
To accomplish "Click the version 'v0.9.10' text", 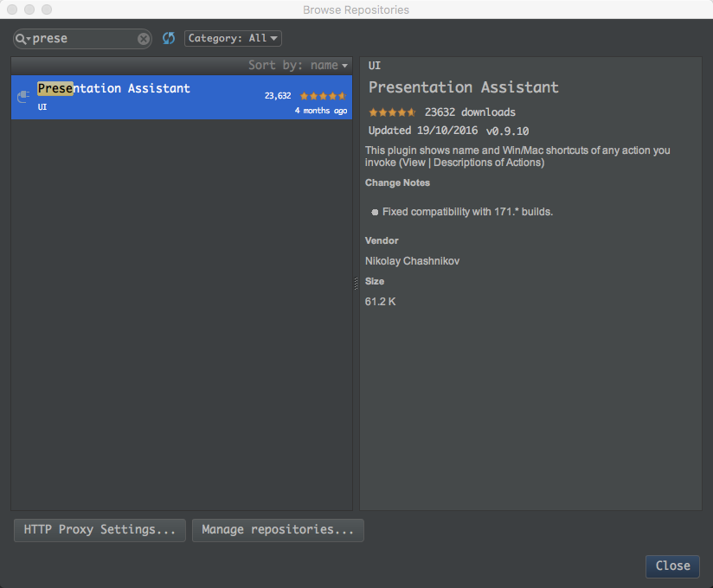I will point(507,131).
